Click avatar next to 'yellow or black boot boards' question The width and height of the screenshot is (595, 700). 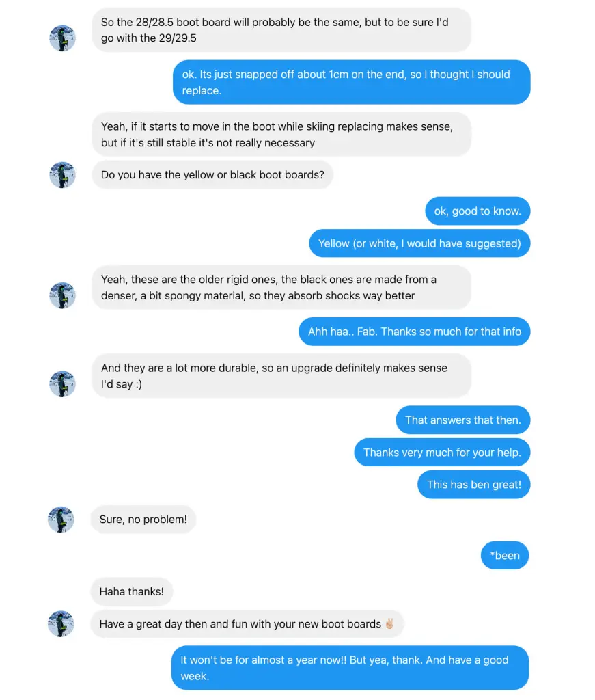(62, 175)
